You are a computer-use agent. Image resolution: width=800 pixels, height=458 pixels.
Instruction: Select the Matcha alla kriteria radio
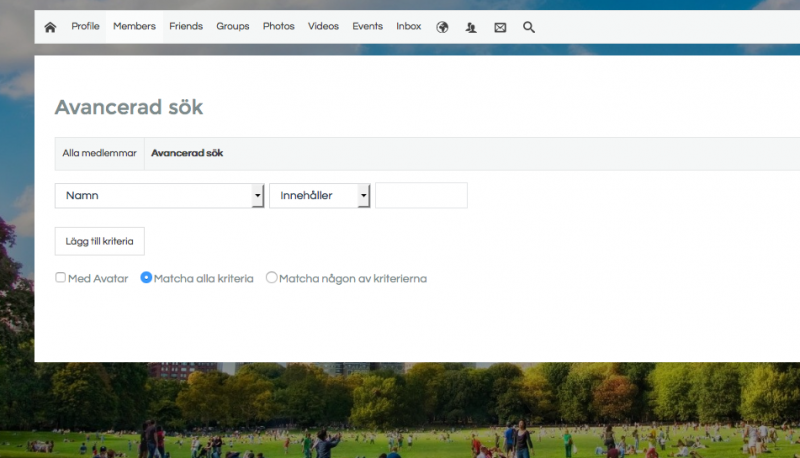[x=146, y=277]
